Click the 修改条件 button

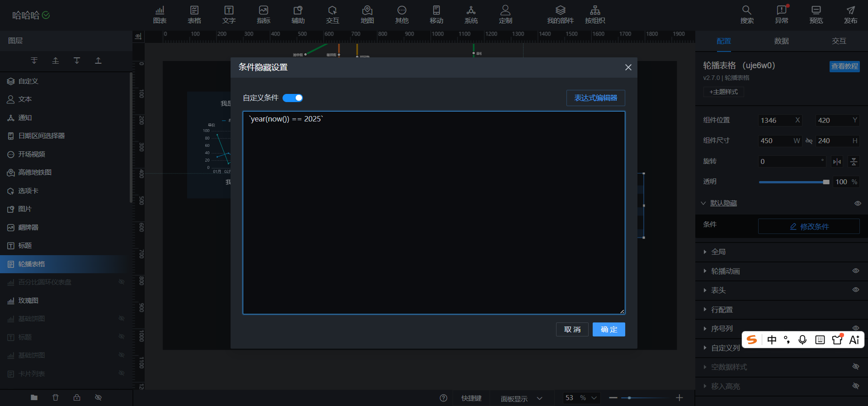809,226
